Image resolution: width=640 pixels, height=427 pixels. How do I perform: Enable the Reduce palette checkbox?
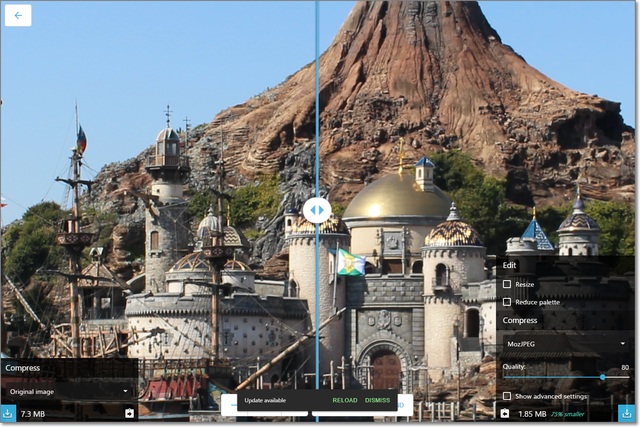pyautogui.click(x=507, y=301)
